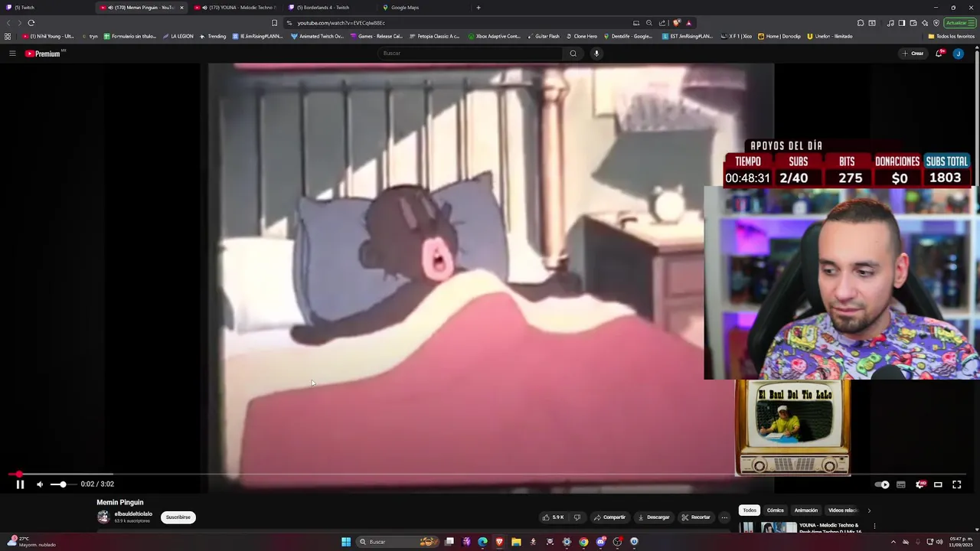Select the Cómics filter chip

point(776,510)
